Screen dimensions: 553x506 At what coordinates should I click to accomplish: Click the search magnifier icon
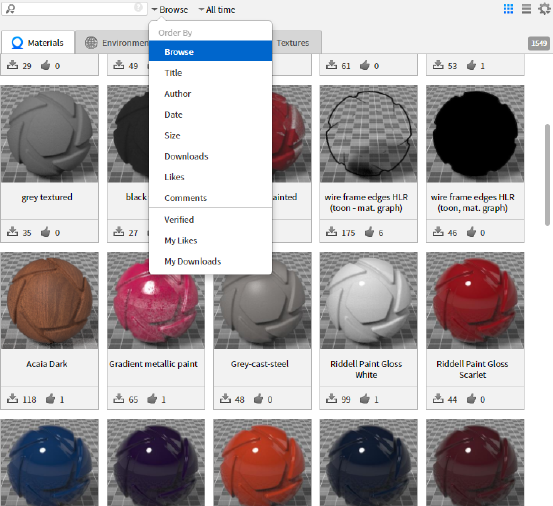click(10, 9)
